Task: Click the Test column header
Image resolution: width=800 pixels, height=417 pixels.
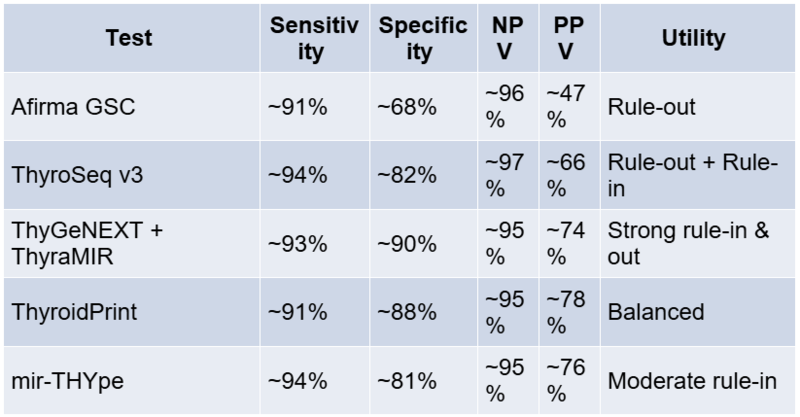Action: tap(130, 39)
